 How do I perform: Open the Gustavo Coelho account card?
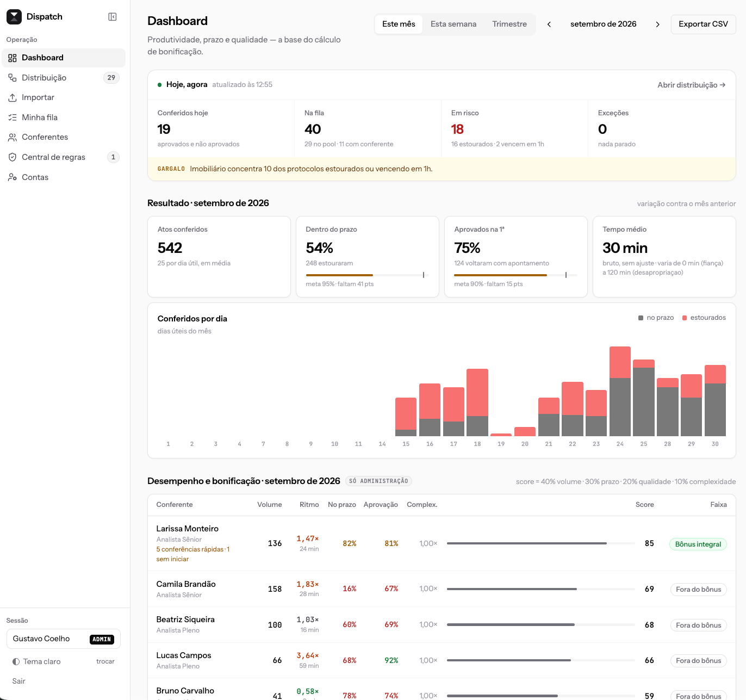[64, 639]
